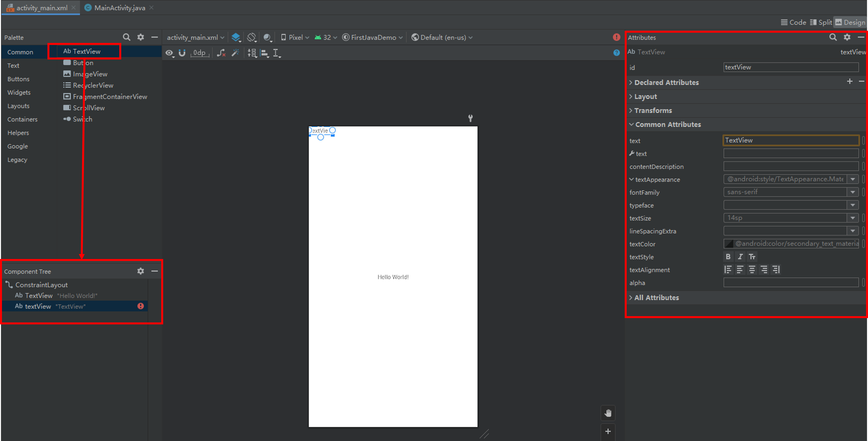Toggle view options eye icon
The height and width of the screenshot is (441, 868).
coord(169,53)
